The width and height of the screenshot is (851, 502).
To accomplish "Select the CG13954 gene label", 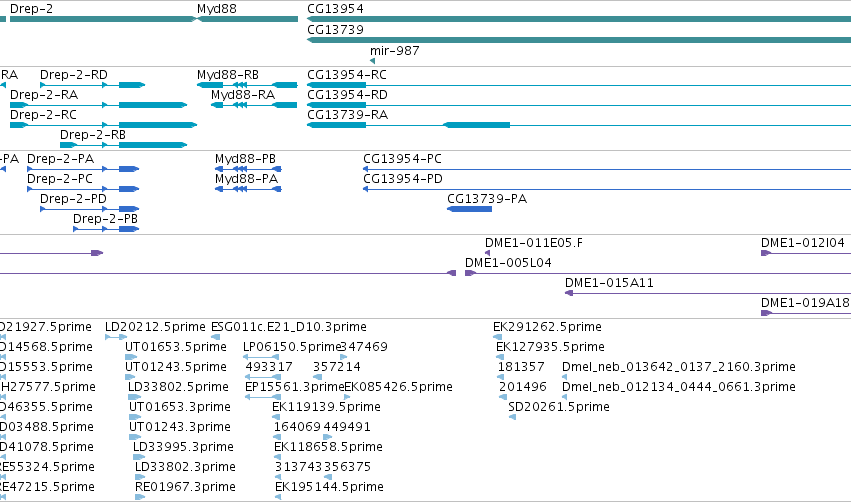I will [335, 9].
